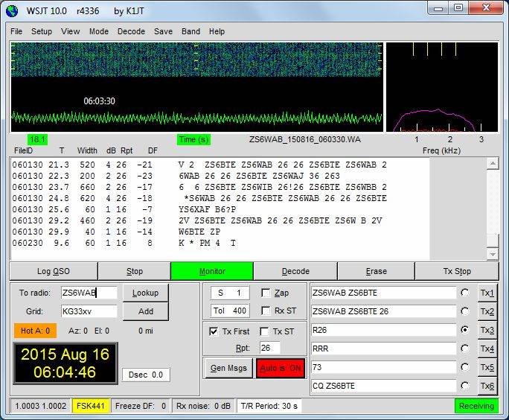This screenshot has width=509, height=420.
Task: Click the Tx2 button
Action: coord(487,311)
